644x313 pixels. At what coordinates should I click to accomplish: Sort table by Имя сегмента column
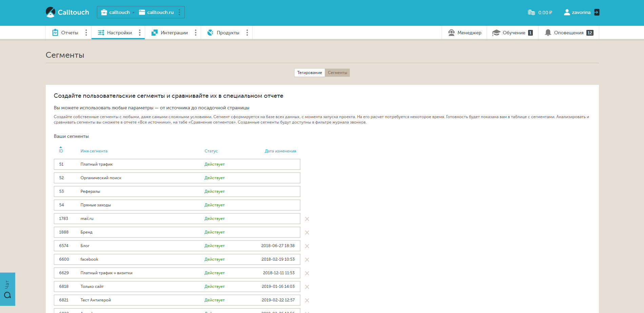point(94,151)
